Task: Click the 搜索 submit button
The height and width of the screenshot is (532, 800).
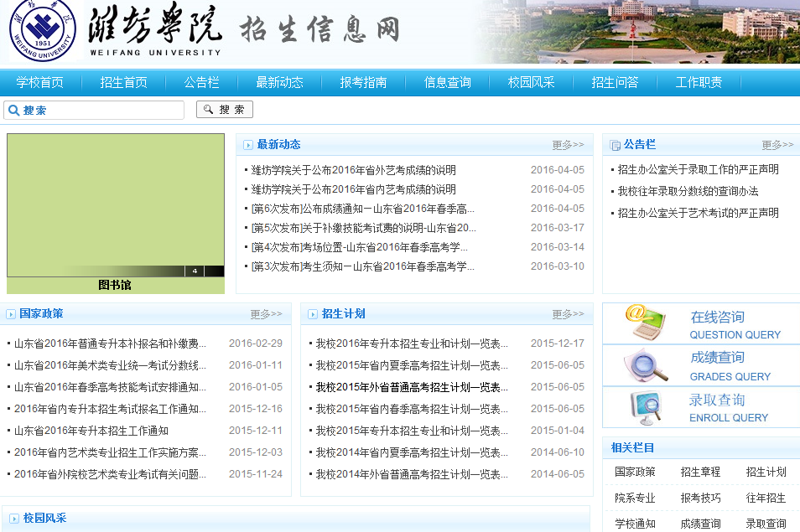Action: [x=225, y=110]
